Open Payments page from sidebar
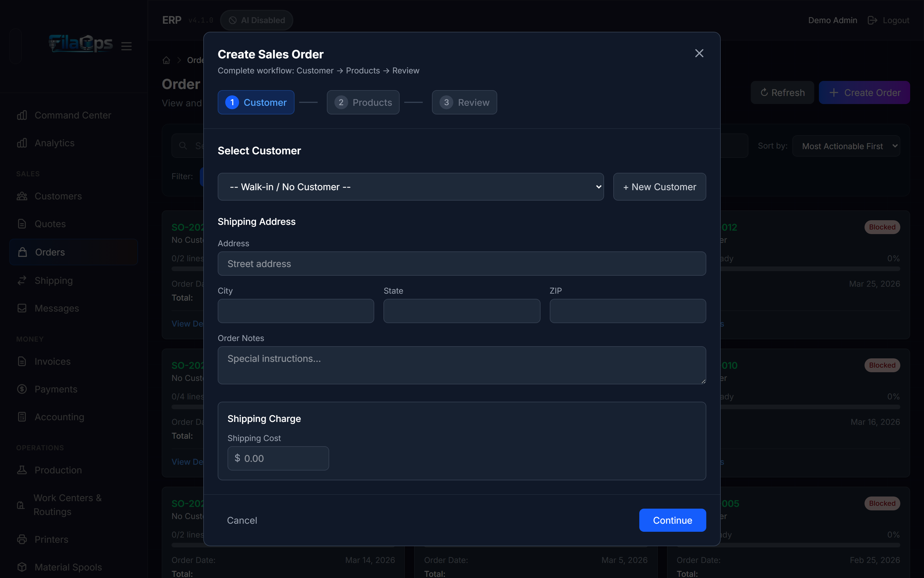Screen dimensions: 924x578 tap(73, 389)
